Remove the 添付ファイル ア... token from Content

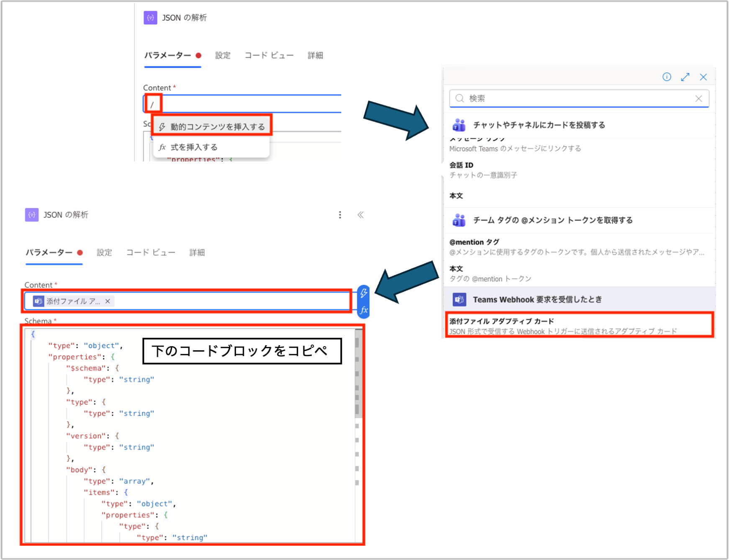108,301
